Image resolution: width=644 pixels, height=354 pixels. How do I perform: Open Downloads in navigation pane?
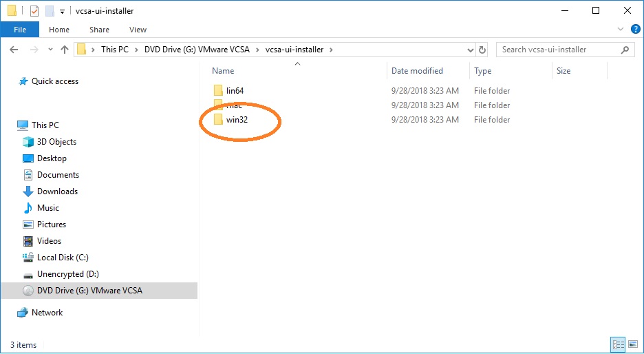[x=58, y=191]
